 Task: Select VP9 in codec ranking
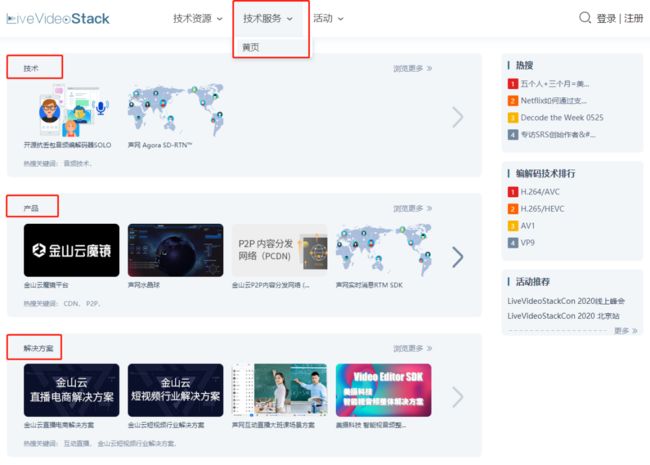click(x=528, y=243)
